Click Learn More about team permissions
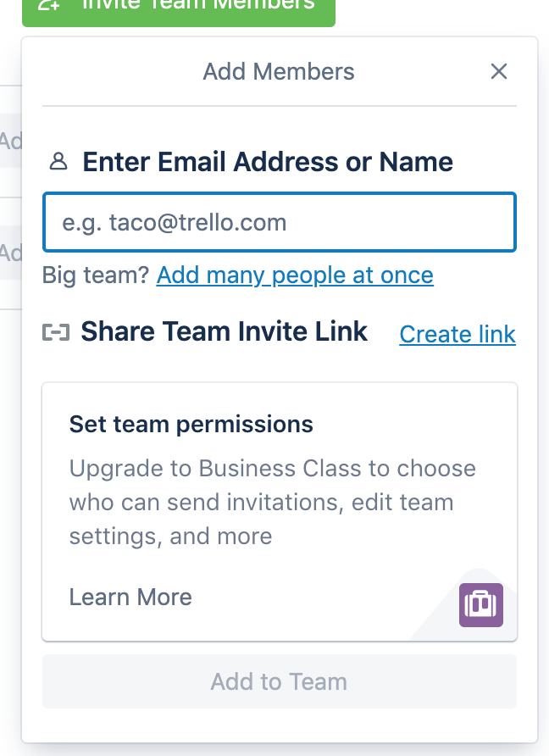 (130, 597)
